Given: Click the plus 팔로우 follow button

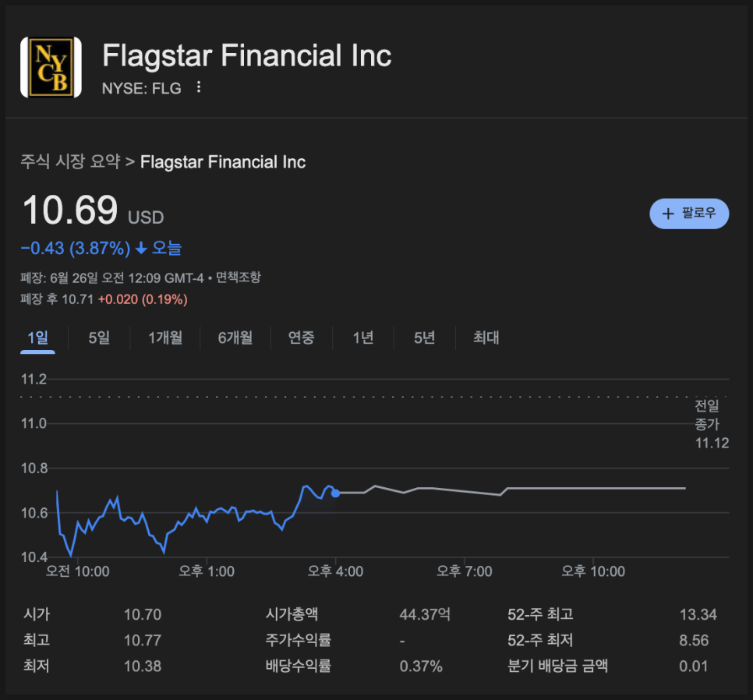Looking at the screenshot, I should click(x=689, y=214).
